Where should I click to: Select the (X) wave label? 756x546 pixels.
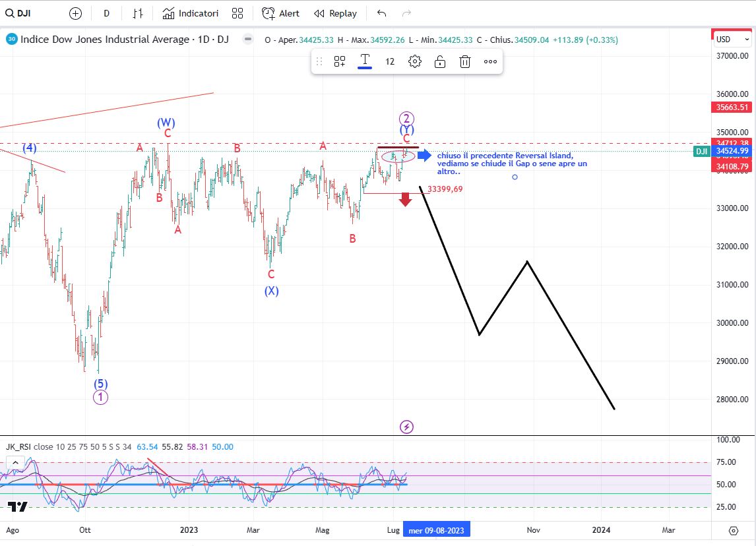coord(271,291)
